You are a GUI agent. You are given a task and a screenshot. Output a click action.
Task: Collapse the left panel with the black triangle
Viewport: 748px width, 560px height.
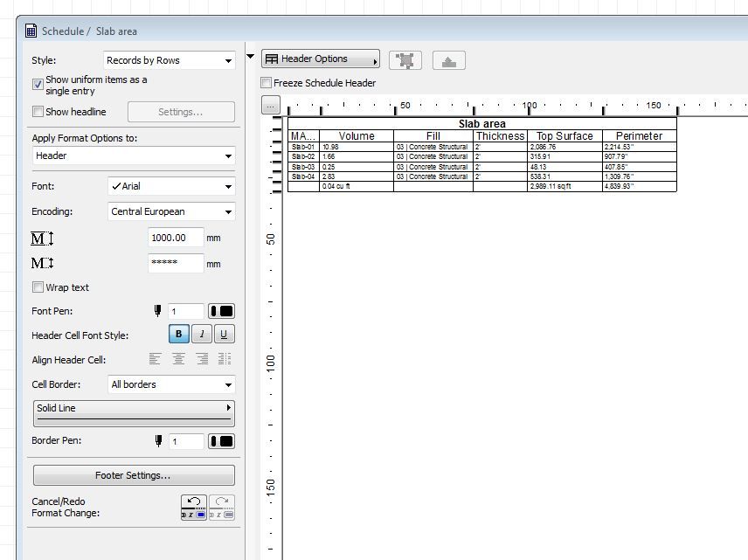point(251,57)
